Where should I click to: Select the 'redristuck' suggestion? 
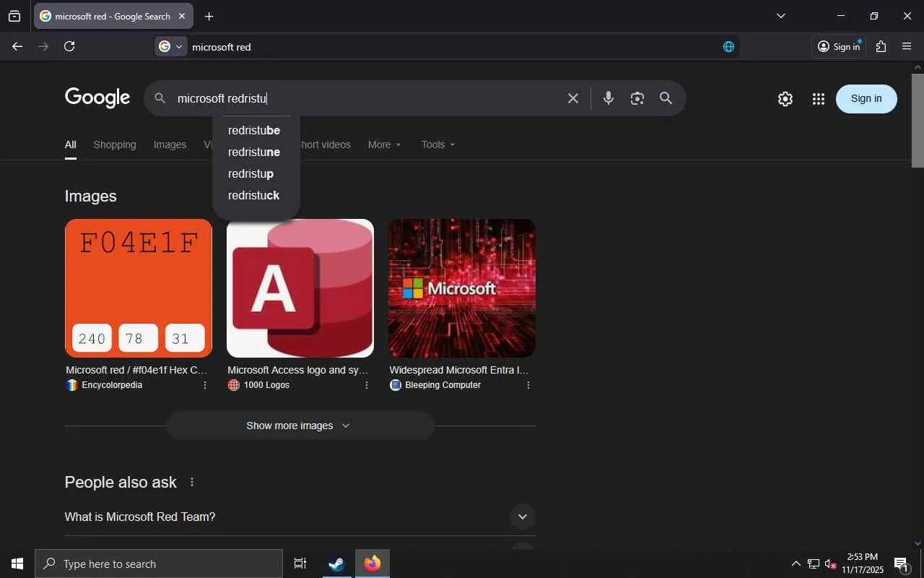click(x=256, y=195)
